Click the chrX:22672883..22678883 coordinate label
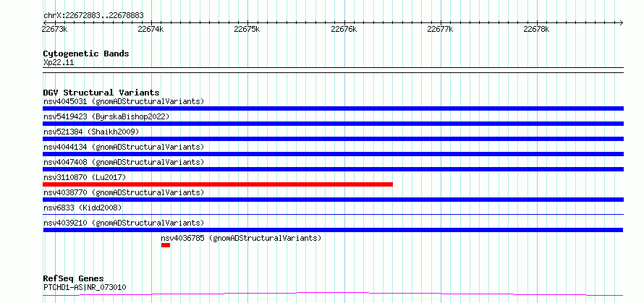644x303 pixels. click(93, 15)
